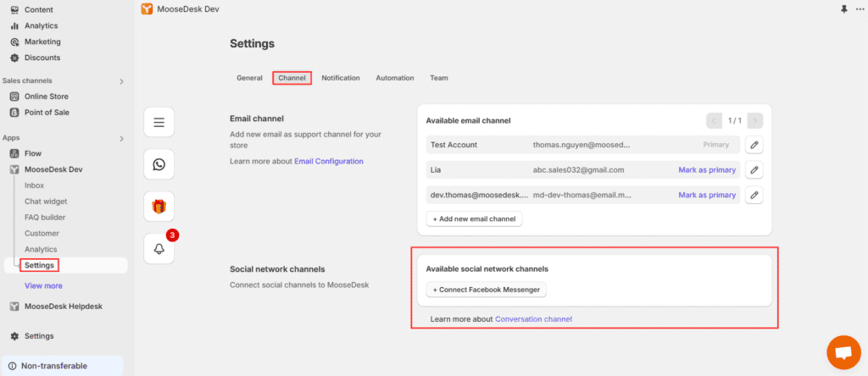This screenshot has height=376, width=868.
Task: Click the Test Account row name
Action: 454,145
